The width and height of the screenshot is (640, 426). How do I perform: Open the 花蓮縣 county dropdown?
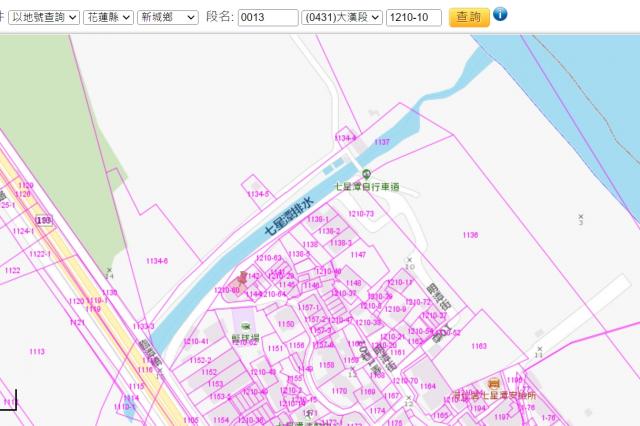[108, 17]
